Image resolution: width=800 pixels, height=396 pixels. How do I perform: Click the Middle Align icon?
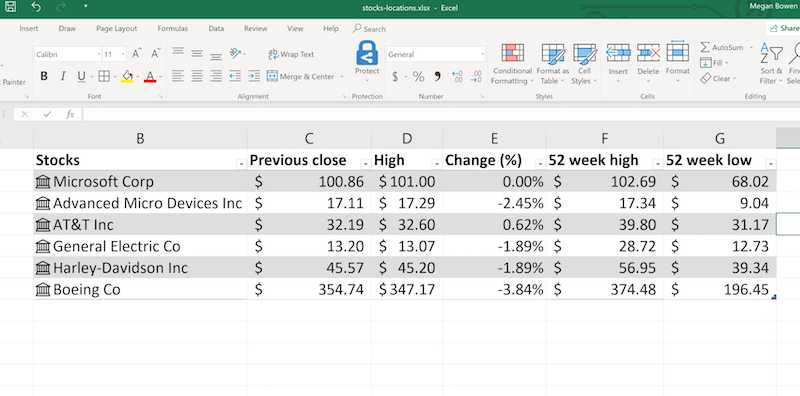[197, 53]
